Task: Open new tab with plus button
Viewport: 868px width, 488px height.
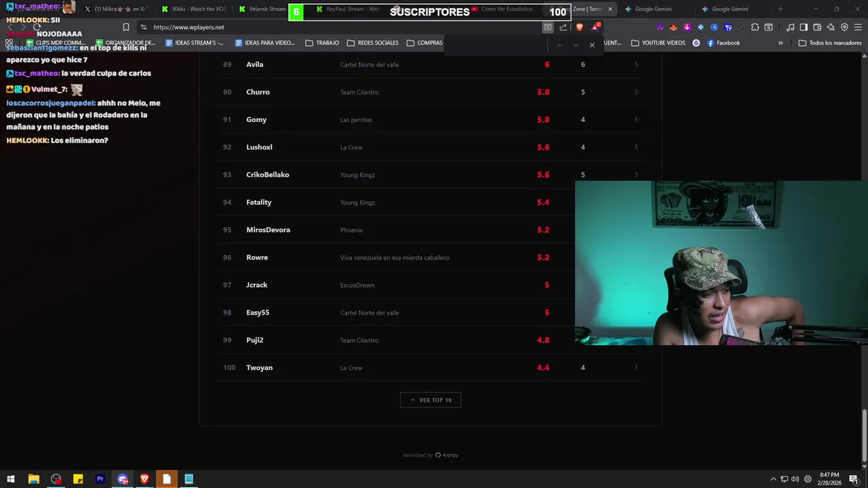Action: coord(781,9)
